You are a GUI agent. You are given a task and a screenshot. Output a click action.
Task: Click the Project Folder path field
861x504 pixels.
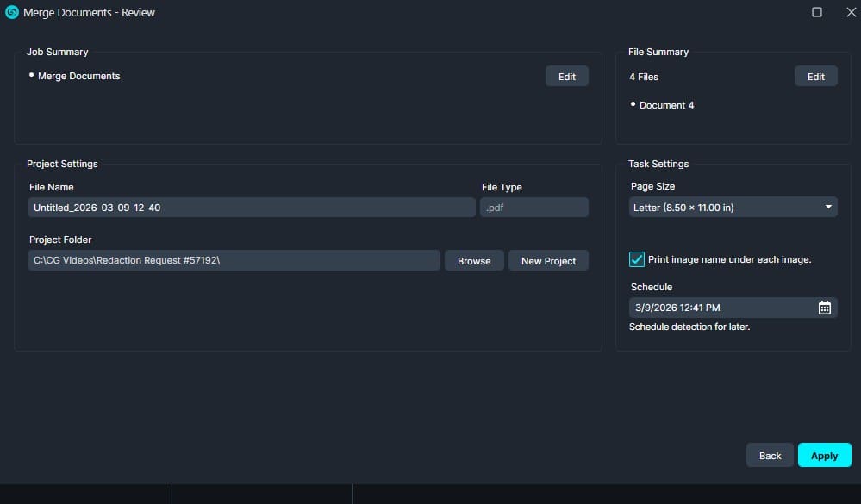tap(233, 260)
